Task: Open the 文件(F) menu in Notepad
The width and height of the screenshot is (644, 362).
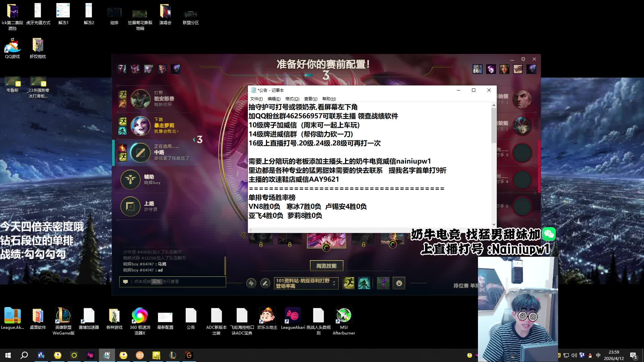Action: point(256,99)
